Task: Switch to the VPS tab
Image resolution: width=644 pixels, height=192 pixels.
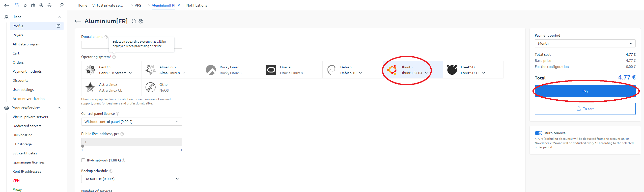Action: 138,5
